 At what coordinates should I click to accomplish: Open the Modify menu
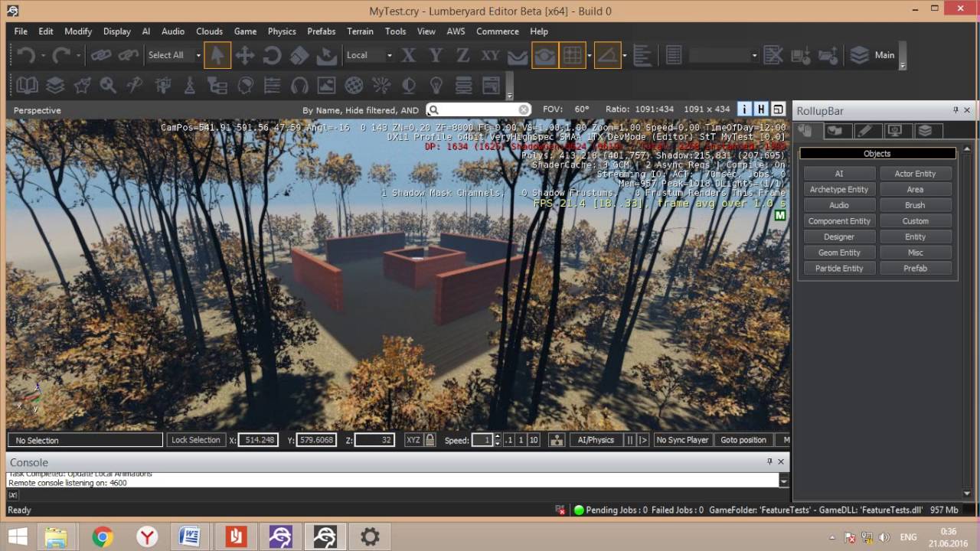(78, 31)
